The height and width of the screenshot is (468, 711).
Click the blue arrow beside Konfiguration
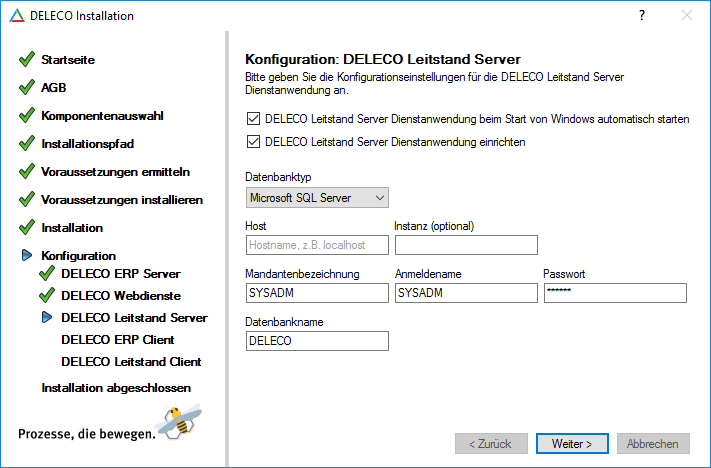click(x=27, y=255)
